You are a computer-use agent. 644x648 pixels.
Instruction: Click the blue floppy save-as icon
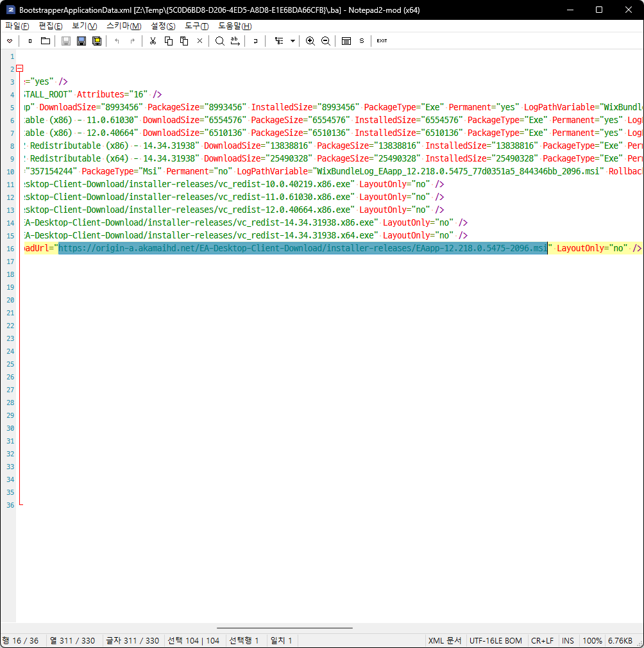pos(81,41)
